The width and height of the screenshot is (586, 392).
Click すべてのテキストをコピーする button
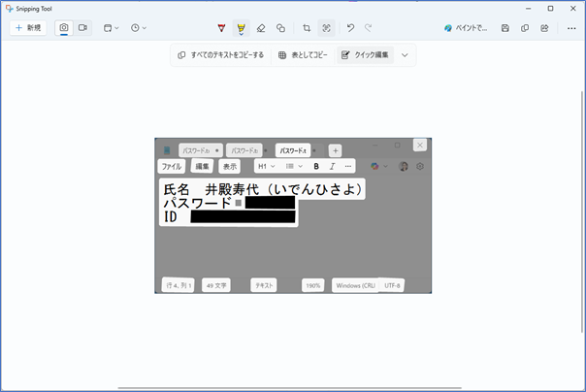pyautogui.click(x=221, y=55)
